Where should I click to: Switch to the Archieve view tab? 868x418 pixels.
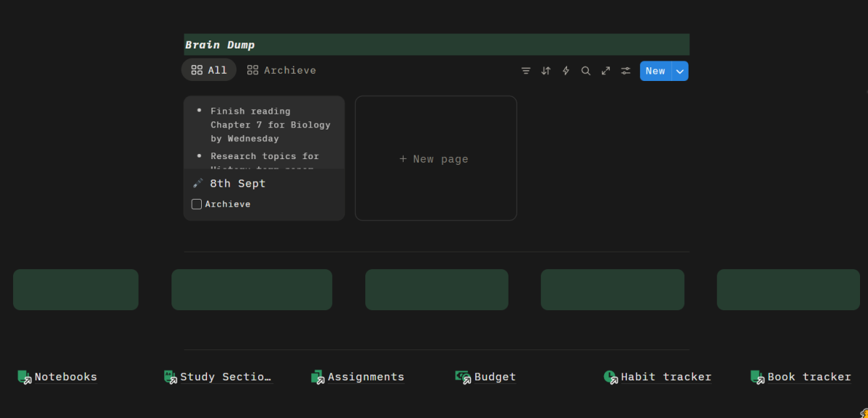click(x=281, y=70)
